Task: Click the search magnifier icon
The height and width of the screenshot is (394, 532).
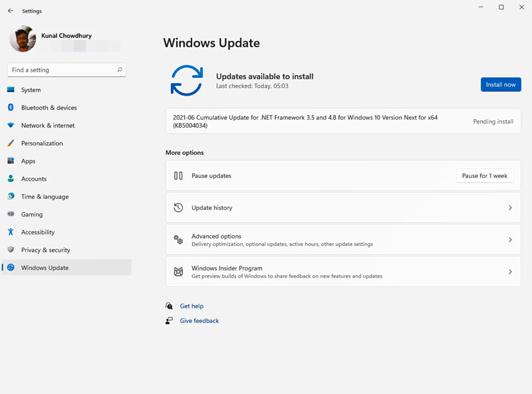Action: [120, 70]
